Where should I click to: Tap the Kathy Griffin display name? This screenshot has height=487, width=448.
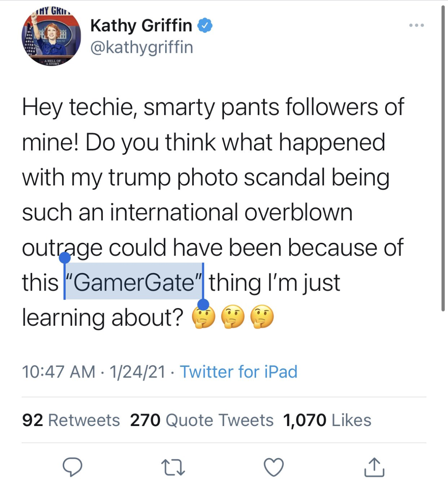(x=141, y=26)
